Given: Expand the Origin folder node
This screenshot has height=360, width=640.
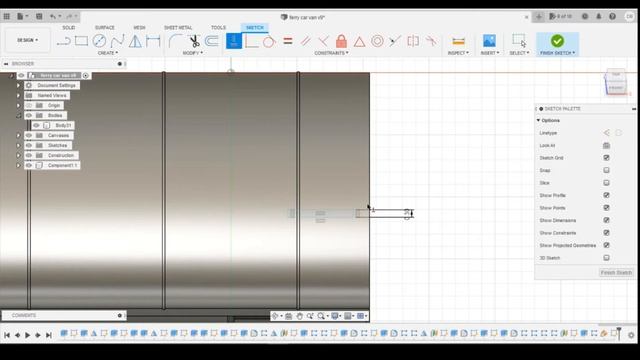Looking at the screenshot, I should (x=18, y=105).
